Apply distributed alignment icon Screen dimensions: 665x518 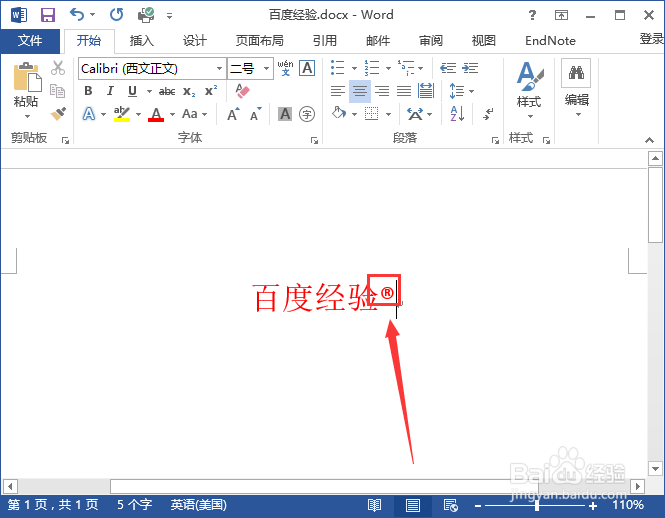(426, 91)
